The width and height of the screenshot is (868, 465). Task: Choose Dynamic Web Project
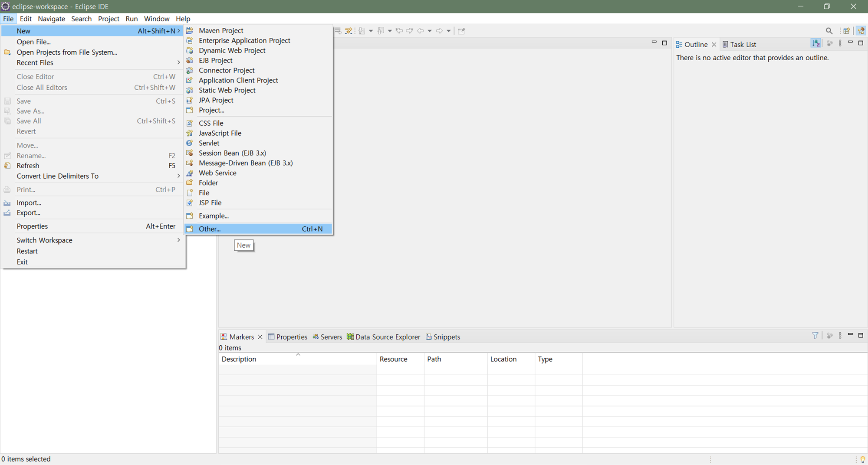(x=258, y=50)
